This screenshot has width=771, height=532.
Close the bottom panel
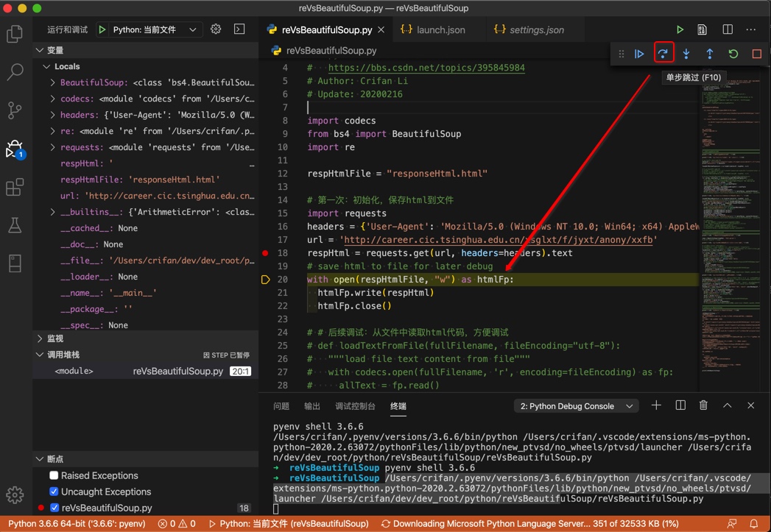pyautogui.click(x=751, y=405)
